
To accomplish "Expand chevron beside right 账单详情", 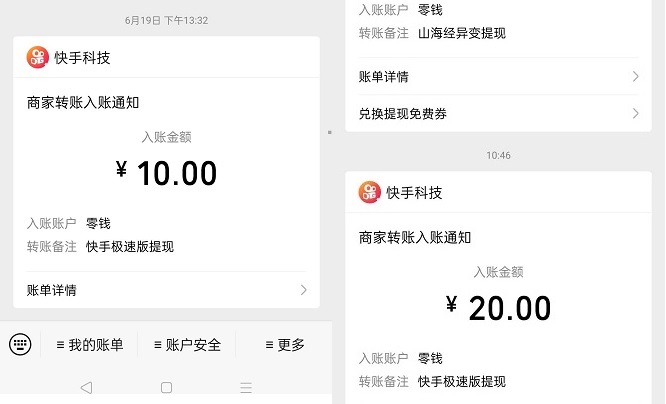I will [x=635, y=76].
